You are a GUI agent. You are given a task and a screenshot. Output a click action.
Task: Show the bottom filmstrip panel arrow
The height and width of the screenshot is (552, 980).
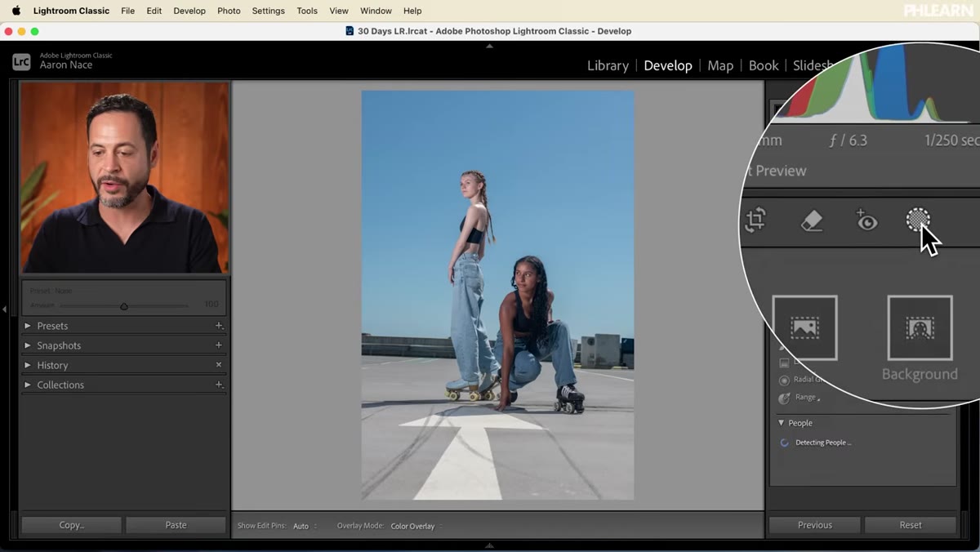489,545
